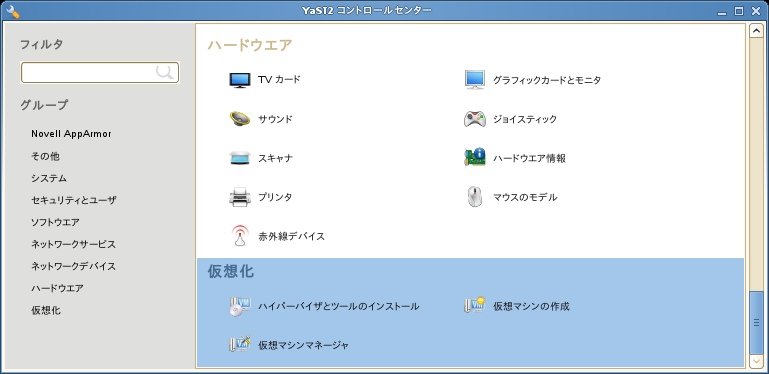This screenshot has height=374, width=769.
Task: Click the YaST wrench icon in title bar
Action: point(13,11)
